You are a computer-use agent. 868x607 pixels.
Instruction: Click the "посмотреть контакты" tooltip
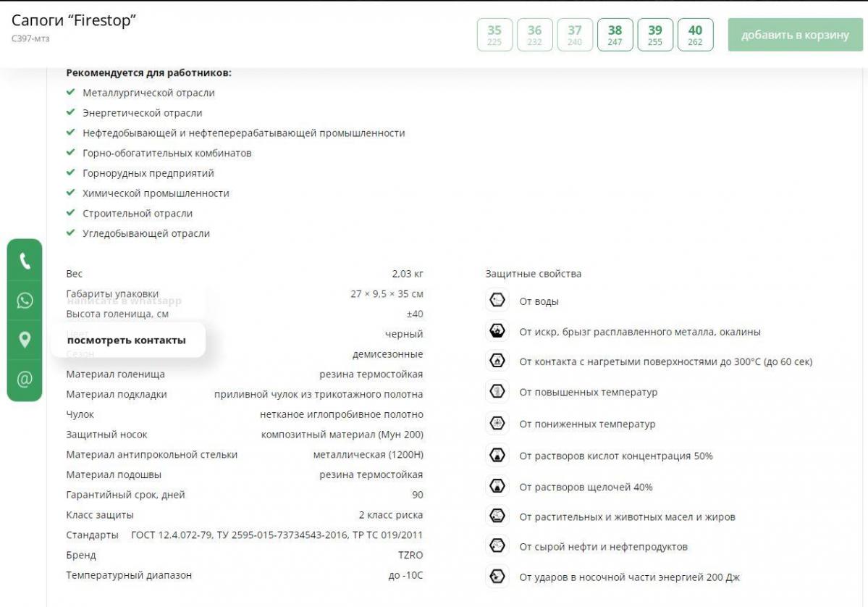127,340
